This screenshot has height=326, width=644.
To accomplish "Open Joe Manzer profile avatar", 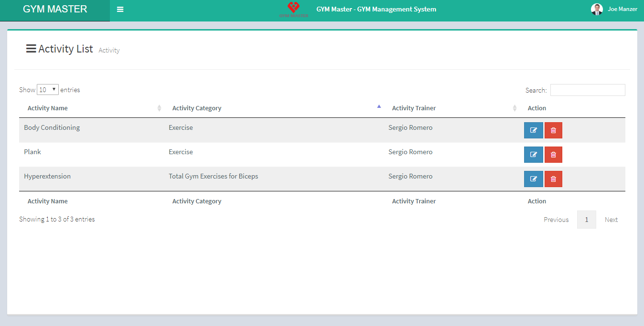I will pyautogui.click(x=597, y=10).
